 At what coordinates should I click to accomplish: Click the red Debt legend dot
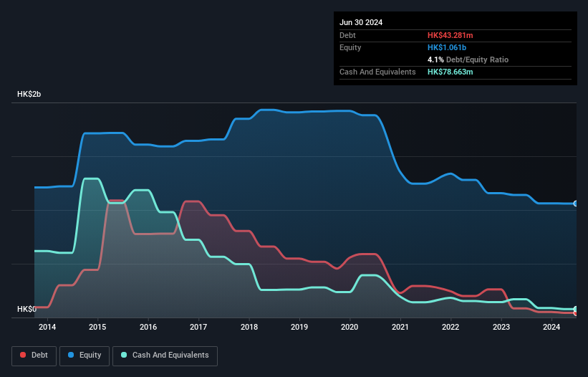[x=23, y=355]
